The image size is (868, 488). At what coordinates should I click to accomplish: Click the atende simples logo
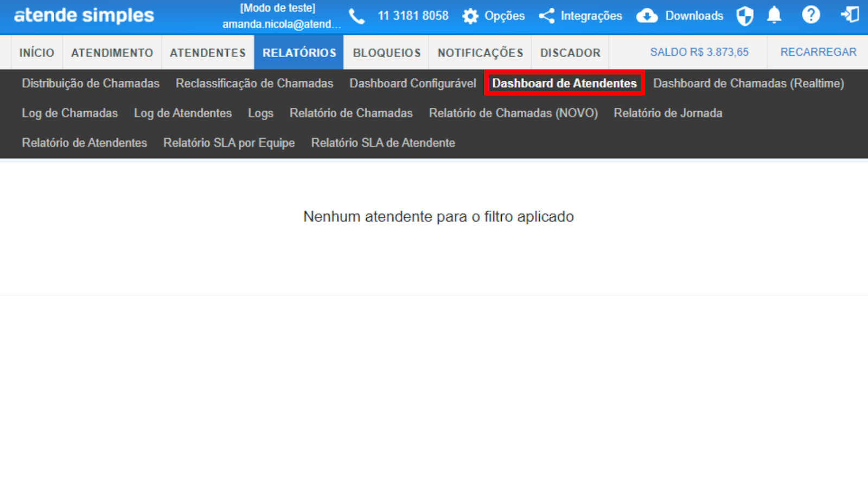tap(84, 16)
